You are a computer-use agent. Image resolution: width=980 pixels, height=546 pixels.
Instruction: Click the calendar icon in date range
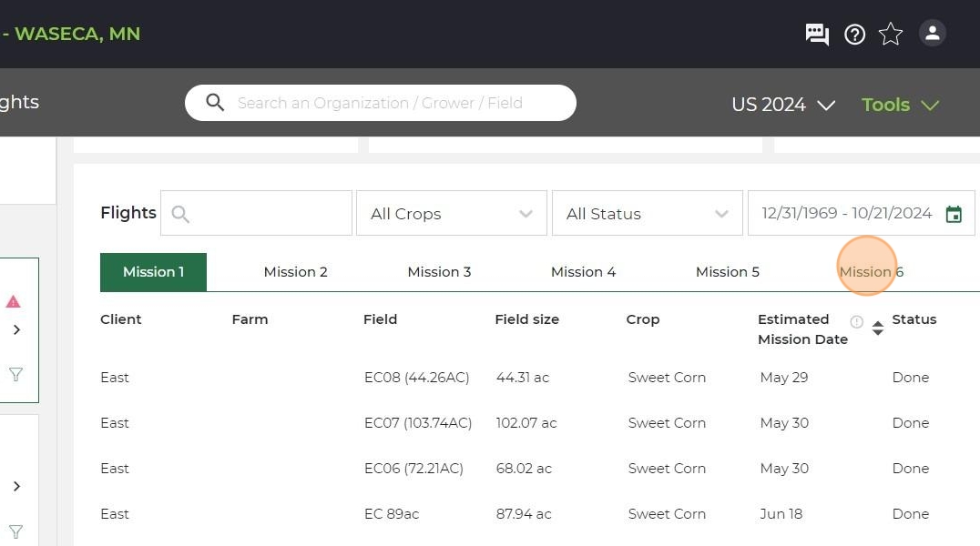coord(954,214)
